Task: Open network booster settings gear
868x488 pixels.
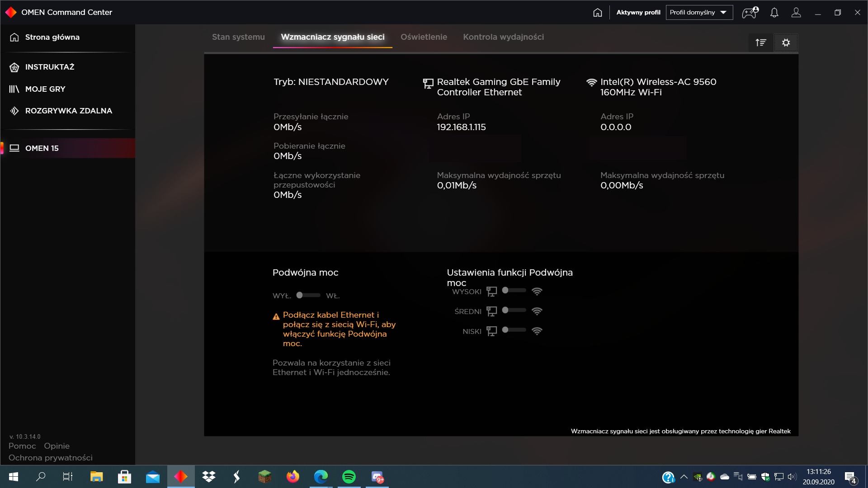Action: pos(786,42)
